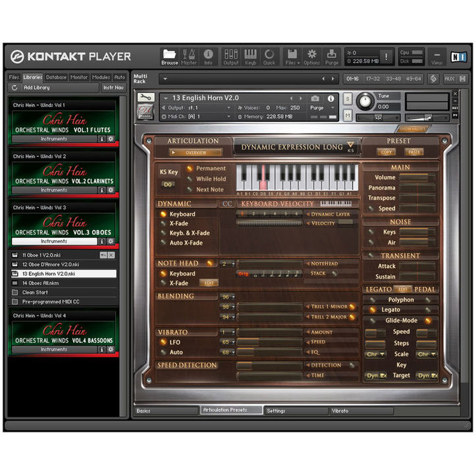Show the on-screen Keyb keyboard

(x=250, y=57)
